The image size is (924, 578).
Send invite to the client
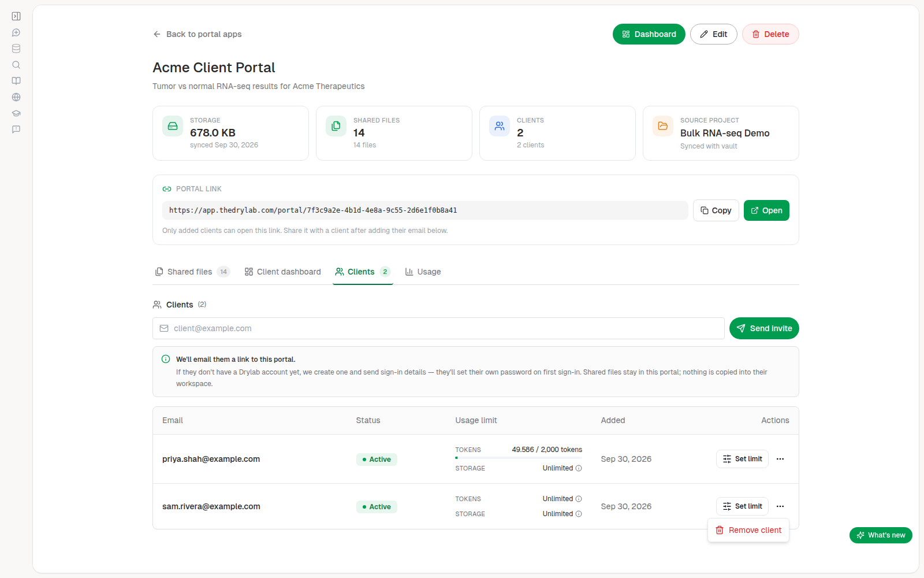[x=764, y=328]
